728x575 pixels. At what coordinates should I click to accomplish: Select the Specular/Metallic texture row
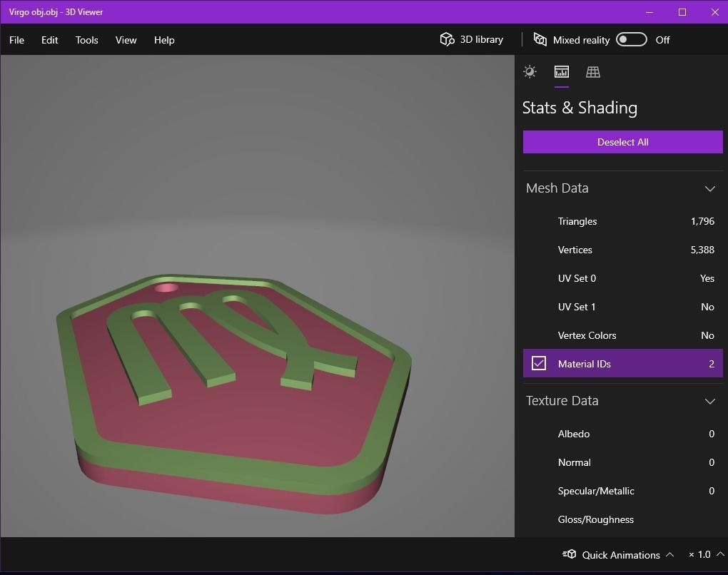click(622, 491)
